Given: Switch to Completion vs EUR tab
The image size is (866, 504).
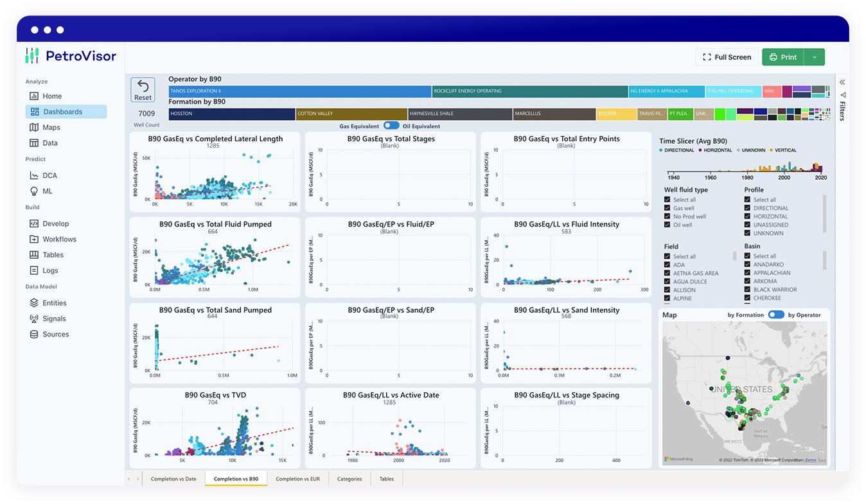Looking at the screenshot, I should pos(297,479).
